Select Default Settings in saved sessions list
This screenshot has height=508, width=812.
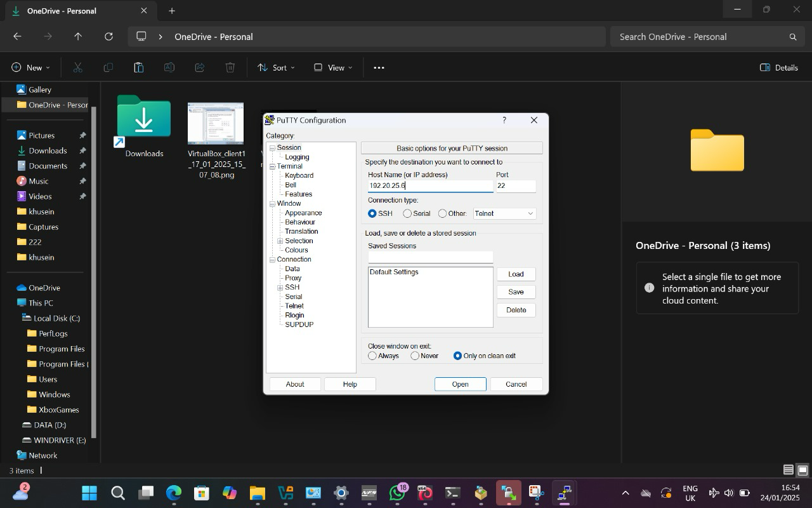(x=394, y=272)
